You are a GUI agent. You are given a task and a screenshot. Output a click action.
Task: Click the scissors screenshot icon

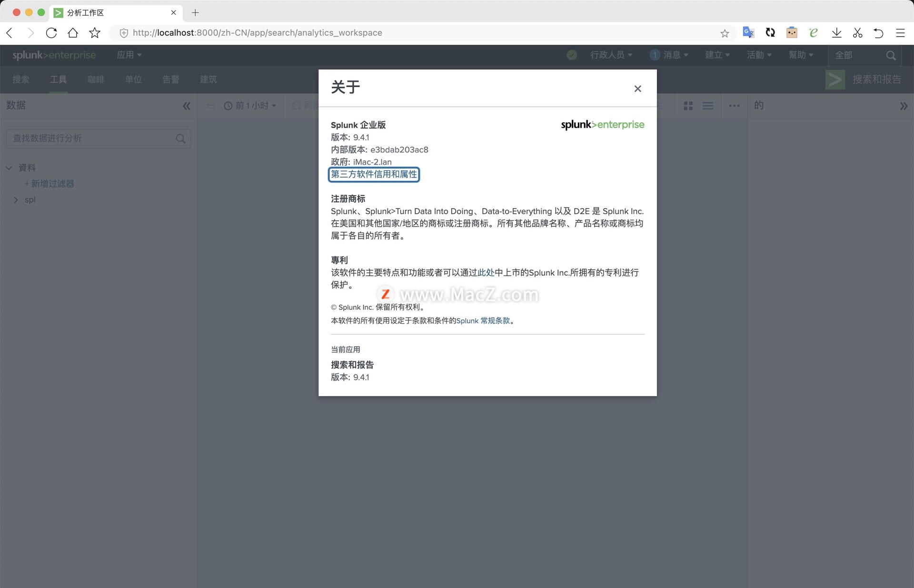(x=857, y=33)
